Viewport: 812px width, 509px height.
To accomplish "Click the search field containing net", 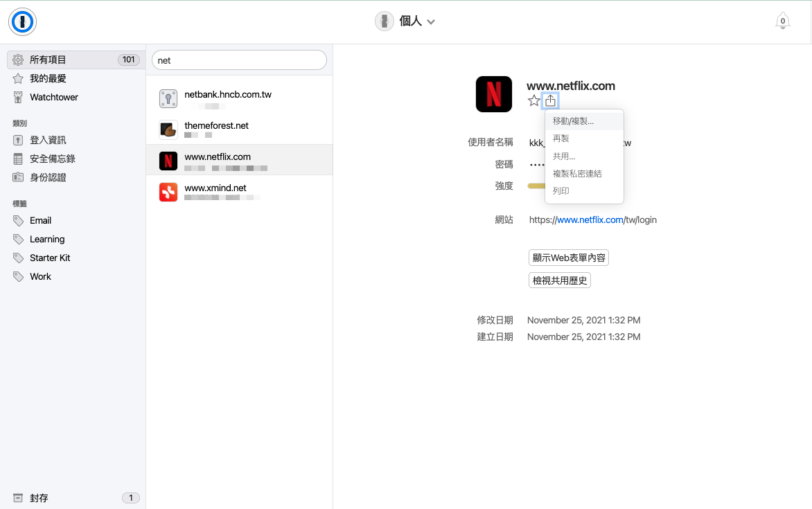I will (x=239, y=60).
